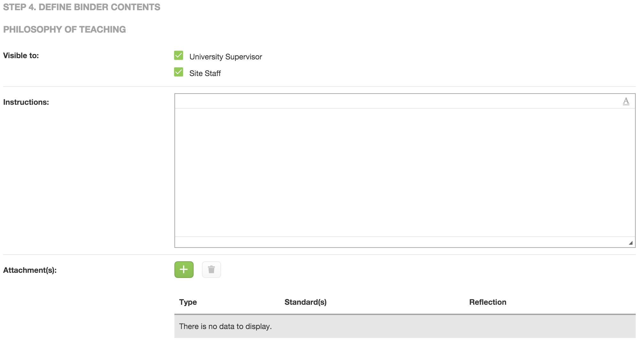The width and height of the screenshot is (644, 345).
Task: Toggle the Site Staff checkbox
Action: point(179,72)
